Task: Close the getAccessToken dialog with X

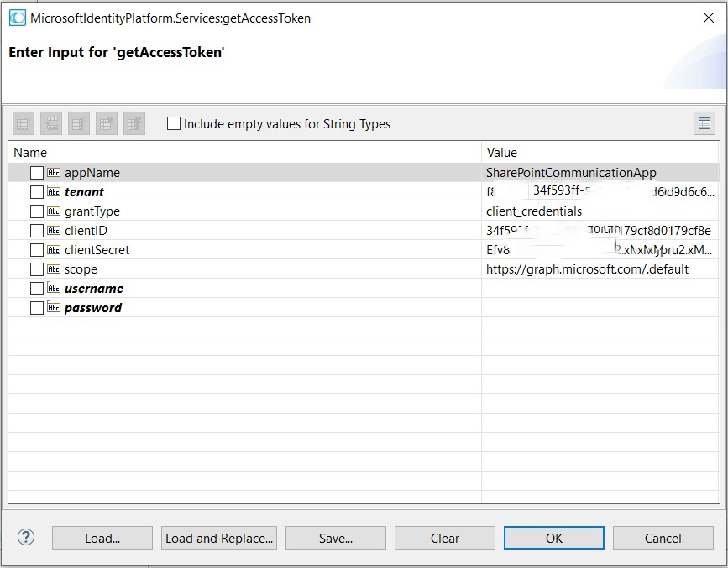Action: click(x=709, y=18)
